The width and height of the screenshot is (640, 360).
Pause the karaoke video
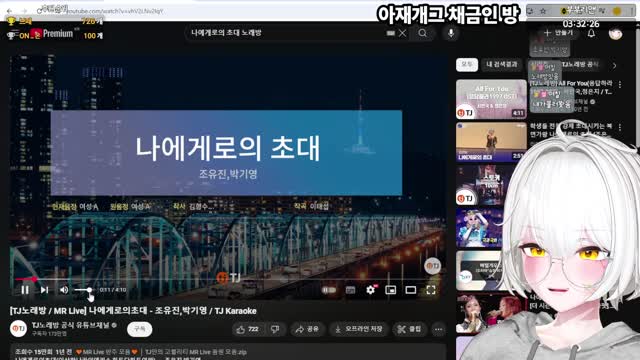25,290
